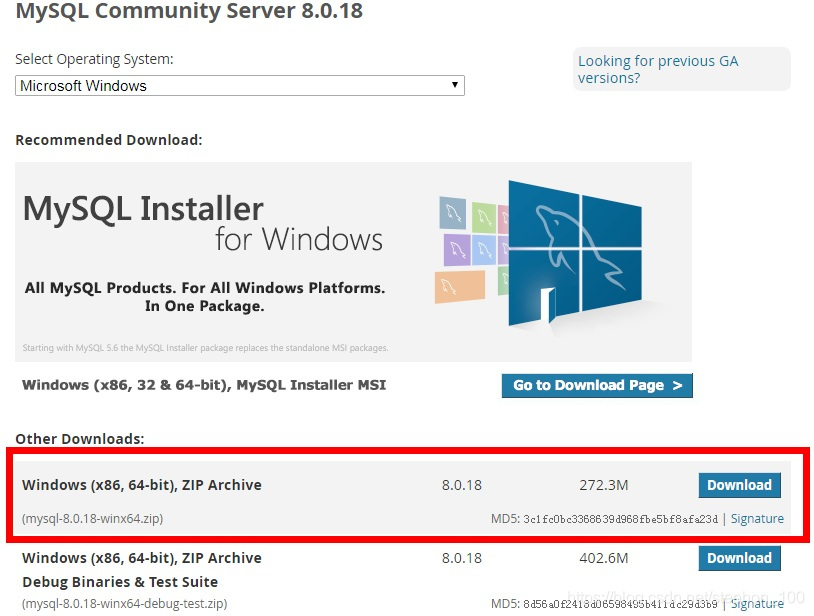Click the MySQL Installer for Windows banner image
The height and width of the screenshot is (616, 814).
(353, 262)
